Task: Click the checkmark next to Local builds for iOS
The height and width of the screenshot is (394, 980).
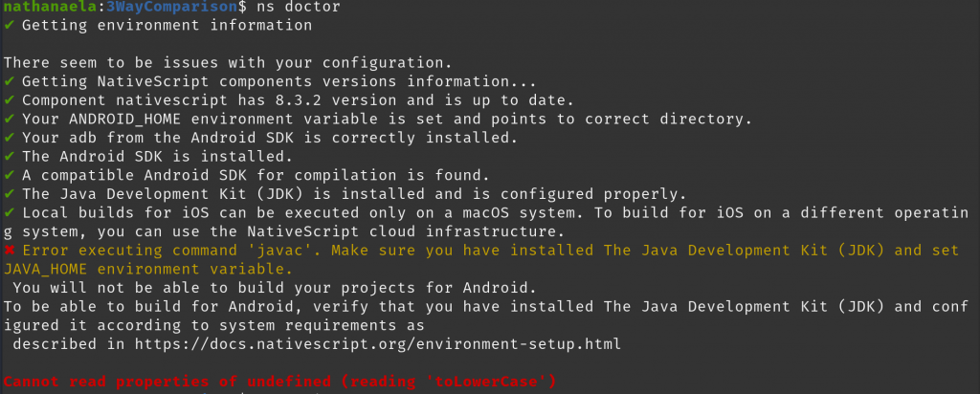Action: point(8,213)
